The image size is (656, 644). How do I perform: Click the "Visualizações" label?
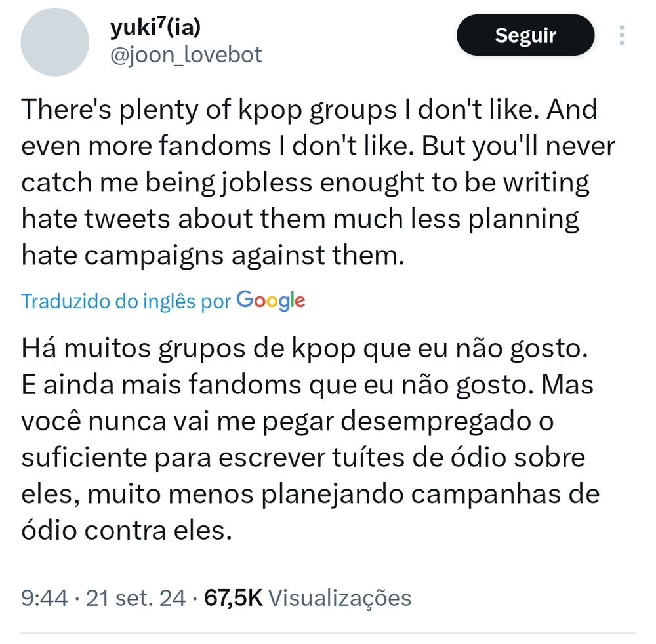[340, 598]
